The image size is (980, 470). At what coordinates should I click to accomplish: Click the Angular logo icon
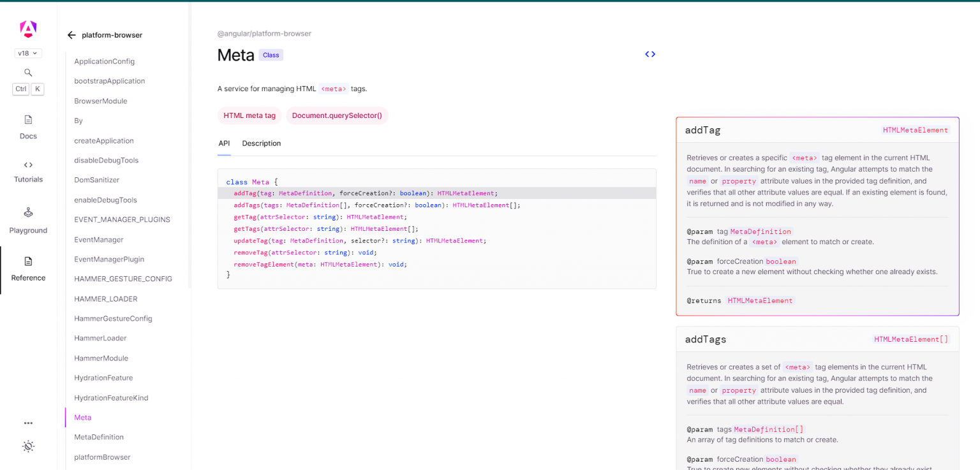28,29
